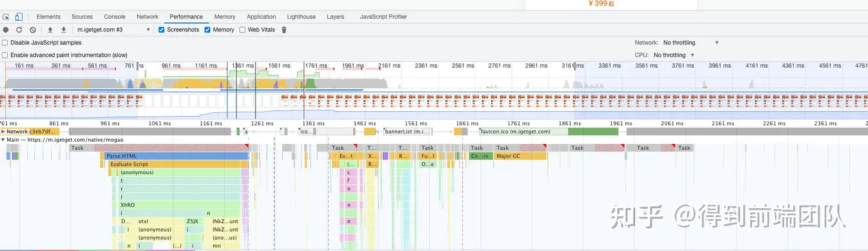Screen dimensions: 868x251
Task: Click the 2061 ms ruler label
Action: pyautogui.click(x=676, y=123)
